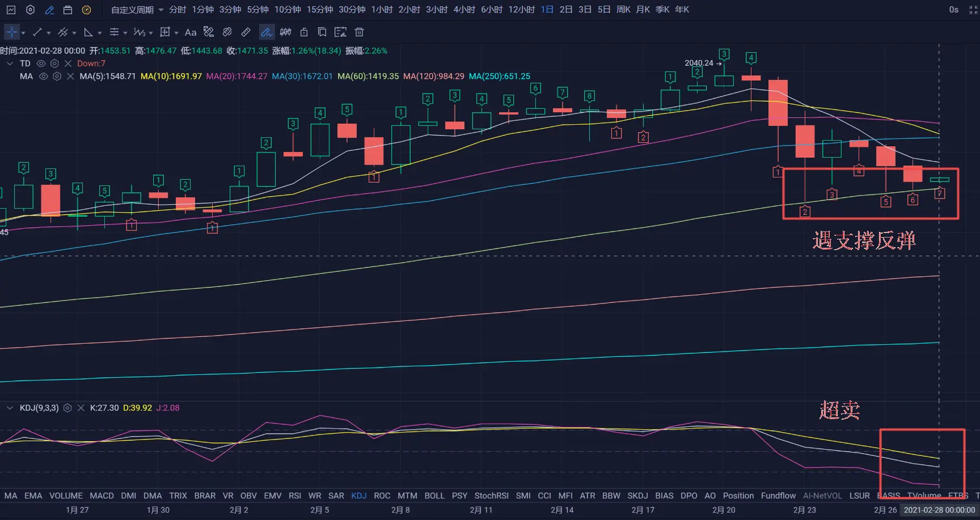Image resolution: width=980 pixels, height=520 pixels.
Task: Switch to the 4小时 timeframe
Action: 464,10
